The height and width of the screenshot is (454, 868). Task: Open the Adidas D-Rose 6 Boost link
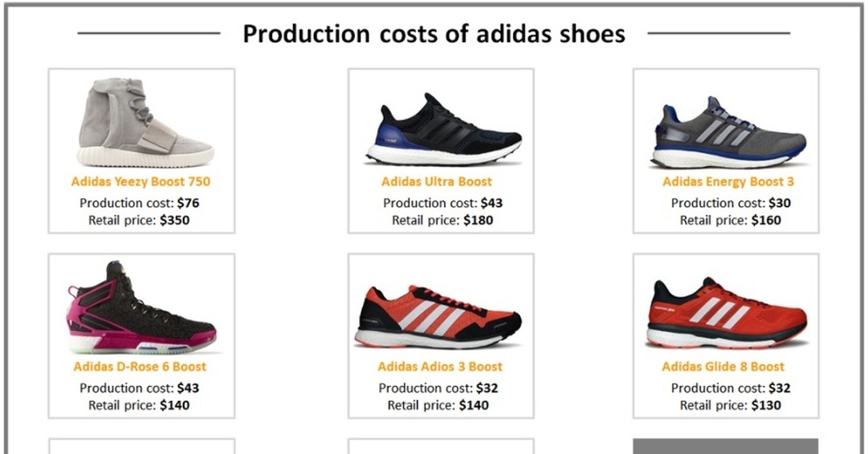tap(140, 367)
